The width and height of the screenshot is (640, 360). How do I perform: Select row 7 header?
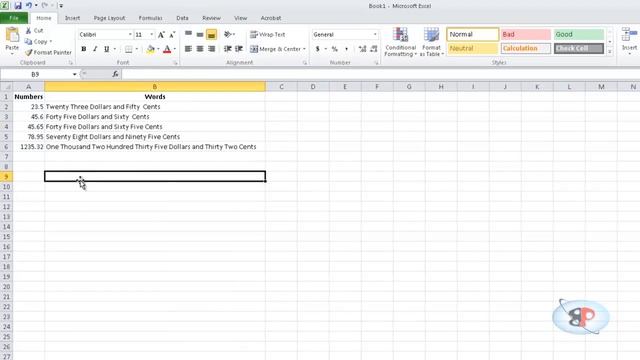point(6,157)
